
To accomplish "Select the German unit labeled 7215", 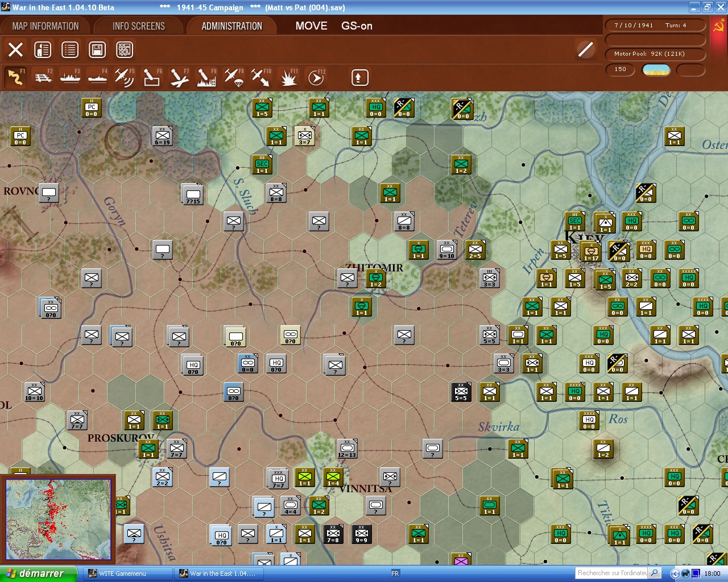I will tap(192, 194).
